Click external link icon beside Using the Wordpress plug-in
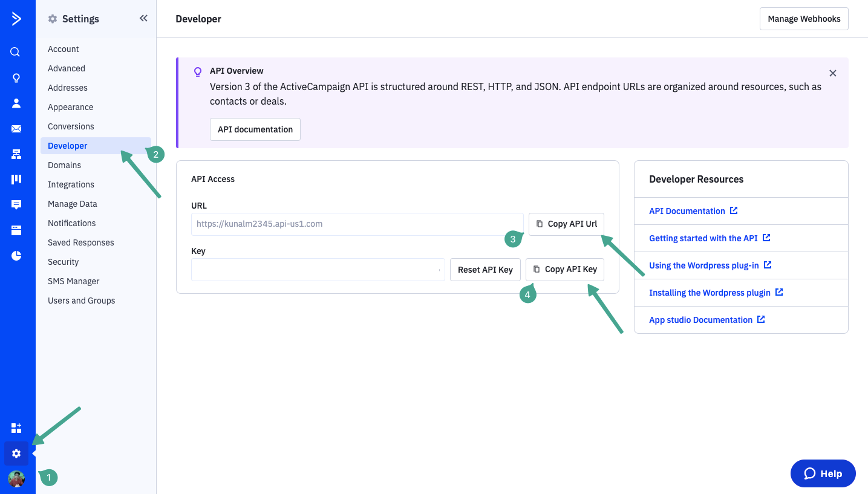Image resolution: width=868 pixels, height=494 pixels. point(768,265)
